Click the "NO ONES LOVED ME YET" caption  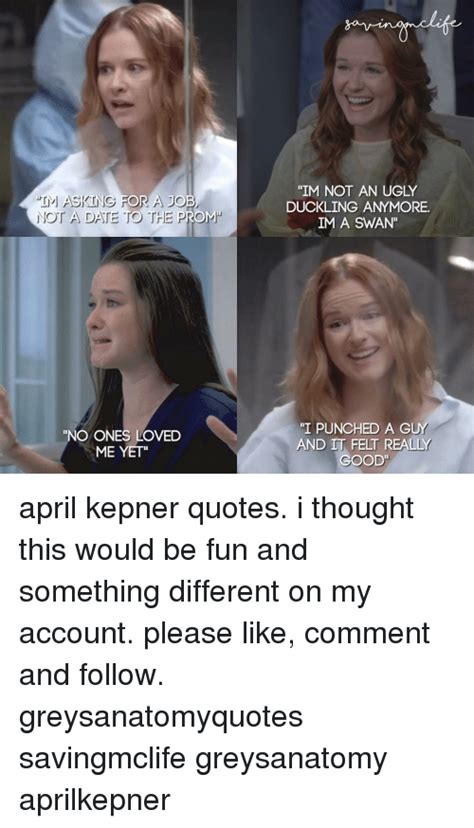pos(122,443)
